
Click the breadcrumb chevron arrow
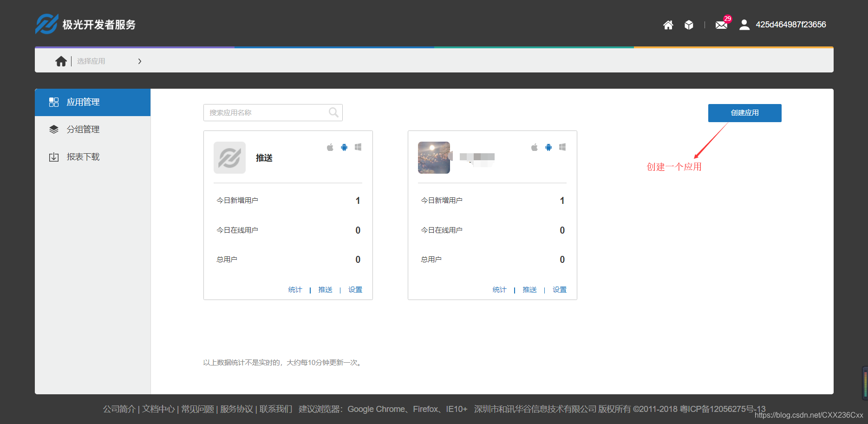(139, 61)
